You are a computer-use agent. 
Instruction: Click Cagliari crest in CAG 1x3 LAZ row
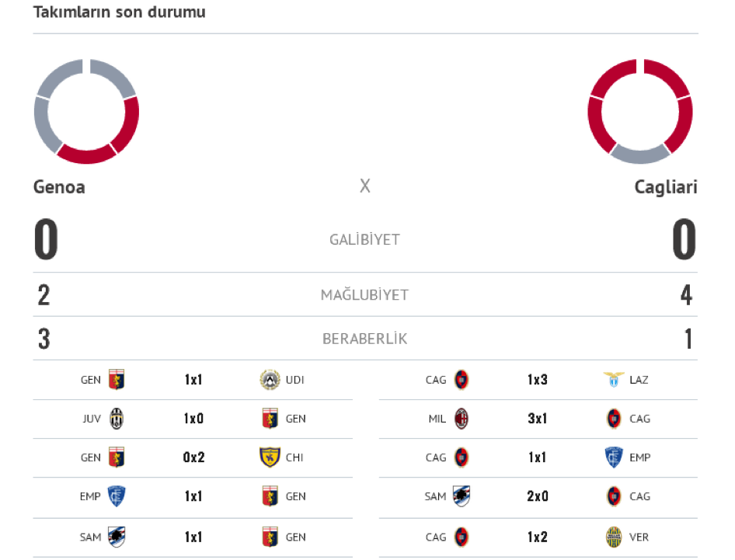tap(462, 380)
